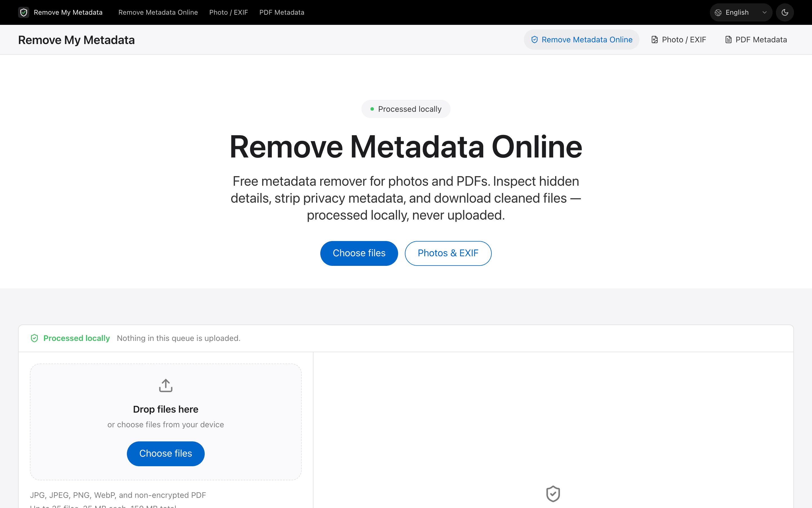This screenshot has height=508, width=812.
Task: Toggle dark mode with the moon icon
Action: coord(784,12)
